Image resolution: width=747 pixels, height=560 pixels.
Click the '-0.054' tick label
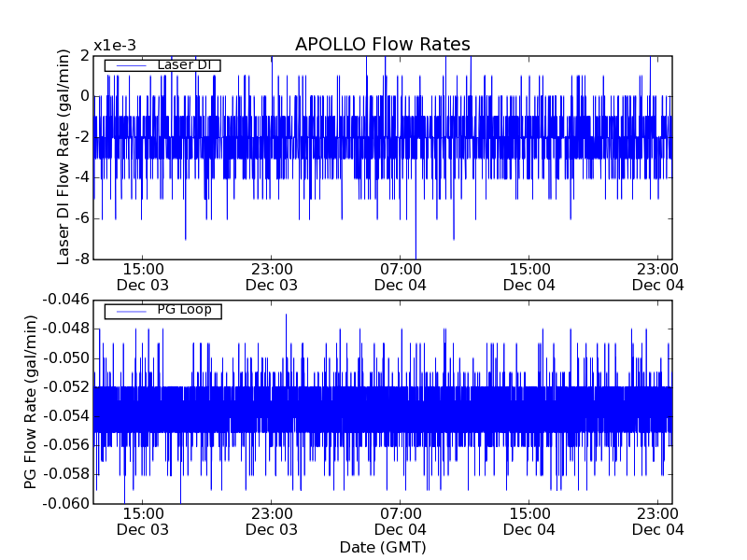pyautogui.click(x=65, y=416)
